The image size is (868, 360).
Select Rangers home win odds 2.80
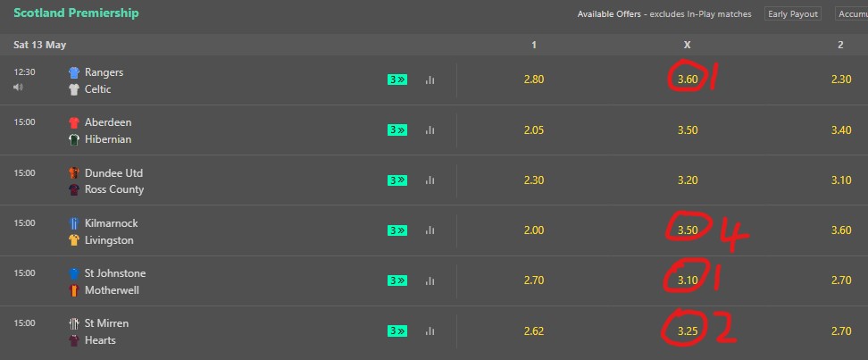(x=534, y=80)
